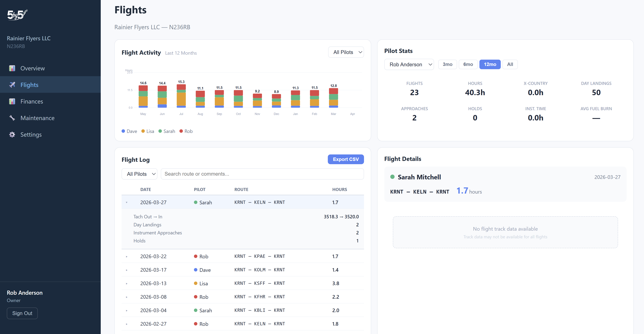
Task: Open Finances via its sidebar icon
Action: point(12,101)
